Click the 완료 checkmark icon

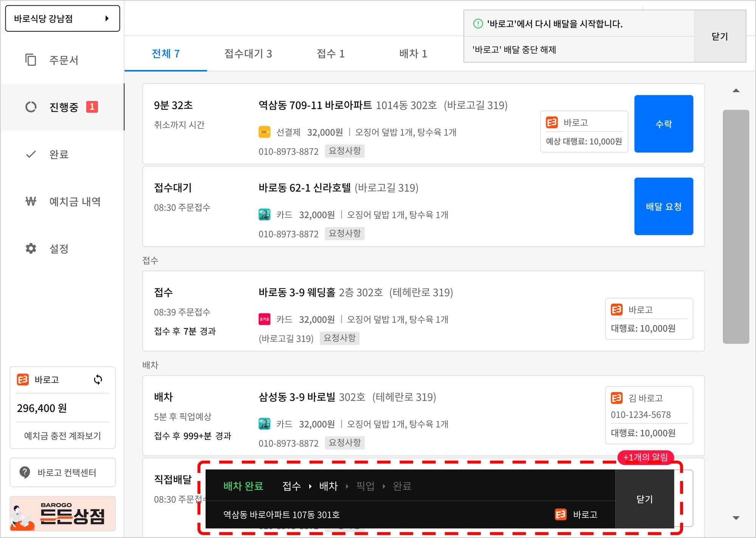31,154
